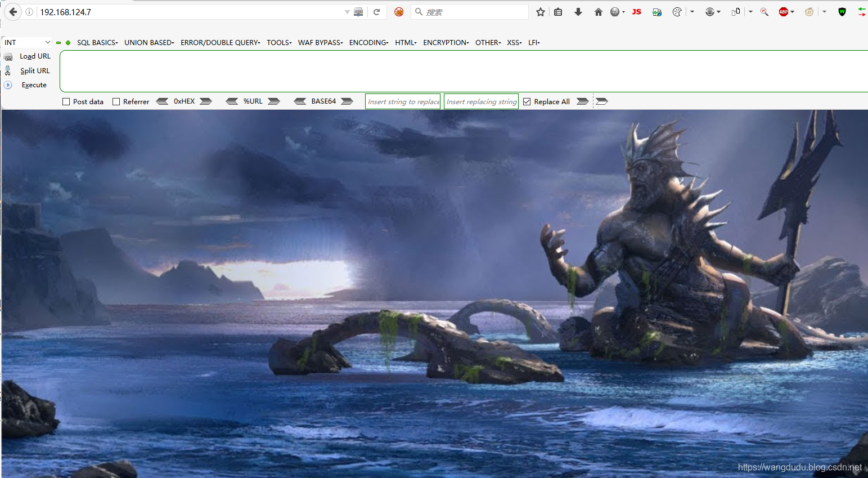Click the 0xHEX label
The image size is (868, 478).
184,101
